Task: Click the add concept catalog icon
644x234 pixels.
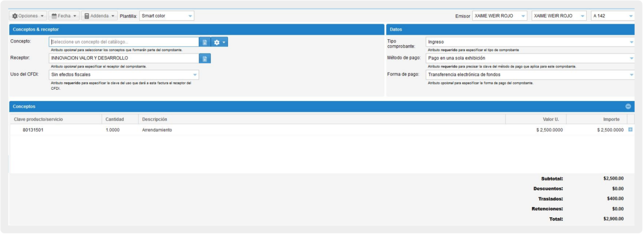Action: [x=205, y=42]
